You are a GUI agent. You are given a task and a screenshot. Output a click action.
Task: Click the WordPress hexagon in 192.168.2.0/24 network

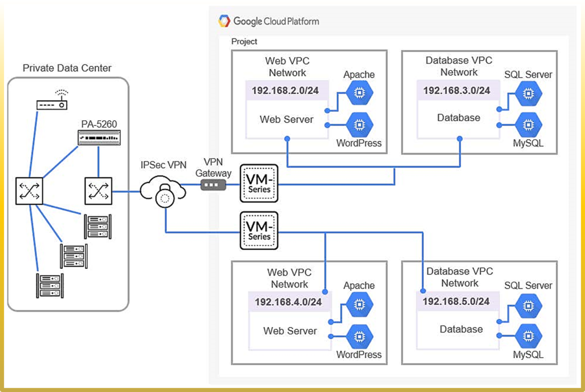click(359, 124)
